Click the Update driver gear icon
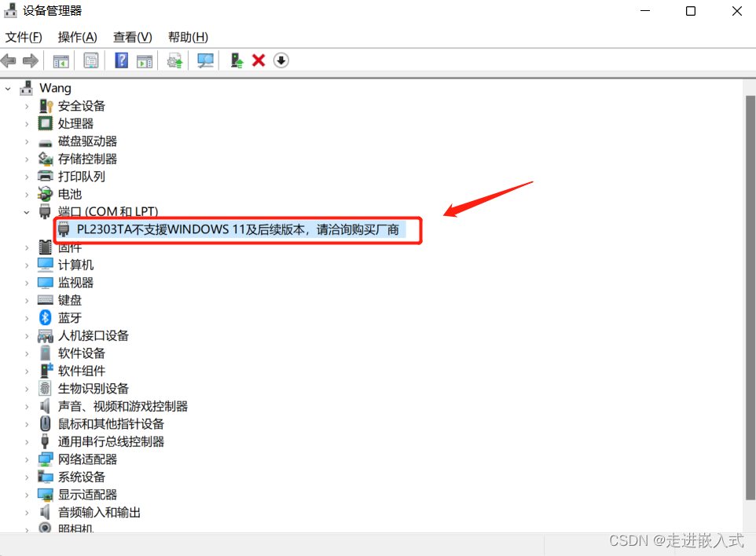This screenshot has width=756, height=556. click(174, 61)
